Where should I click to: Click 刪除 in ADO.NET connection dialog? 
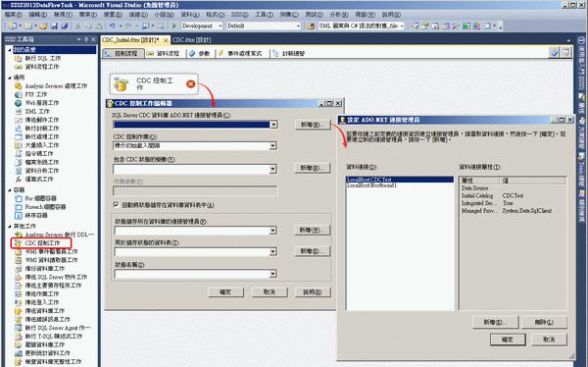(544, 322)
